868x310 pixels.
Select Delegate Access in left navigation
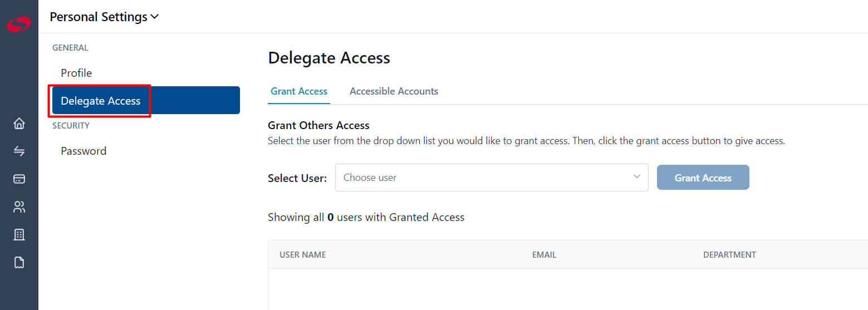pyautogui.click(x=146, y=100)
